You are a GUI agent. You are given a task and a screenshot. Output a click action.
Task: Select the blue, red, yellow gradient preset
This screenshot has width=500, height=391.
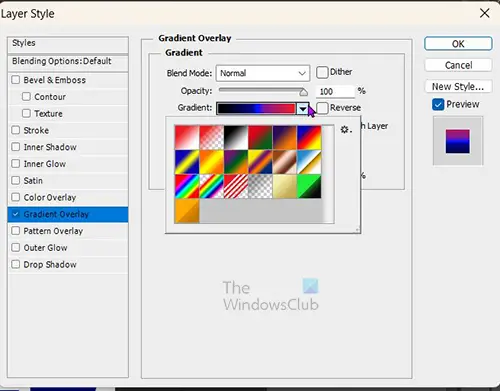309,137
